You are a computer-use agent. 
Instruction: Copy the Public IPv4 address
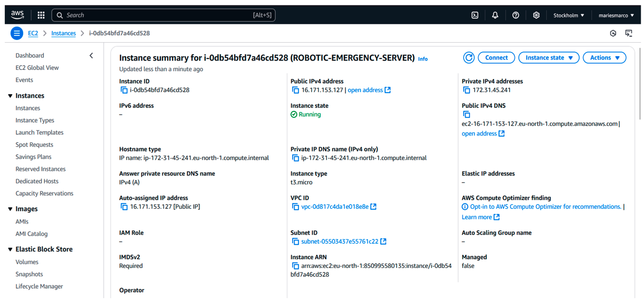tap(295, 90)
